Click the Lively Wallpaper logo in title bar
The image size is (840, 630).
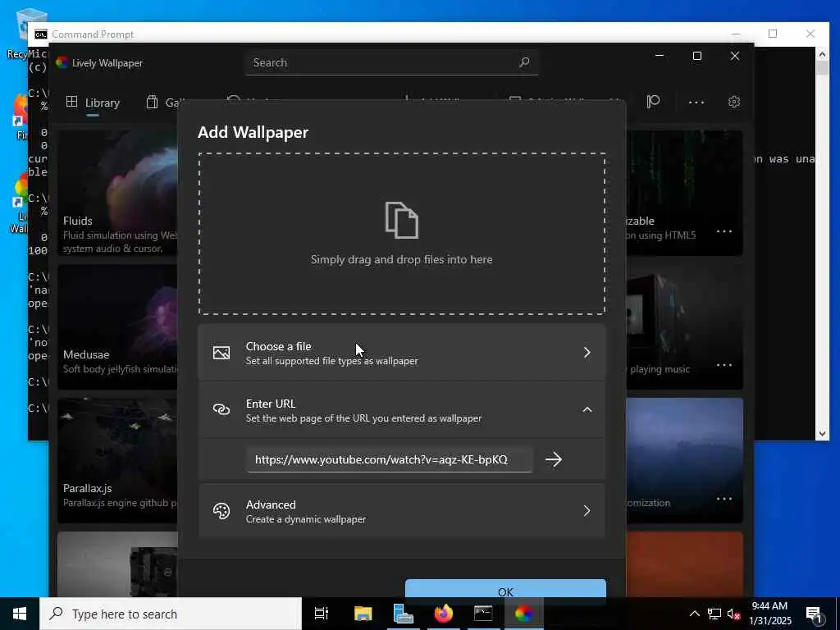62,62
